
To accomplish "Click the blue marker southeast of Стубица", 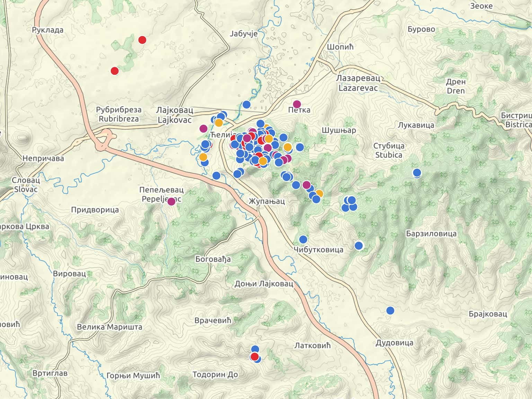I will point(417,172).
